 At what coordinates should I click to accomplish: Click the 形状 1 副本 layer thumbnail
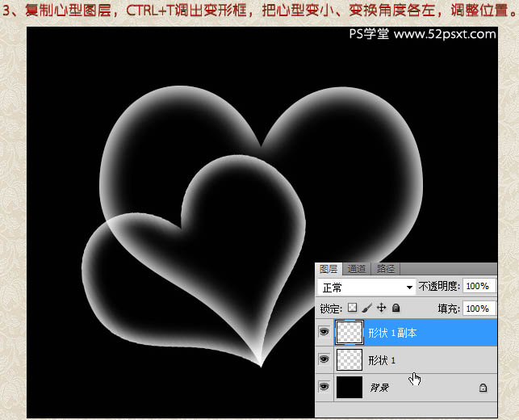(x=350, y=332)
